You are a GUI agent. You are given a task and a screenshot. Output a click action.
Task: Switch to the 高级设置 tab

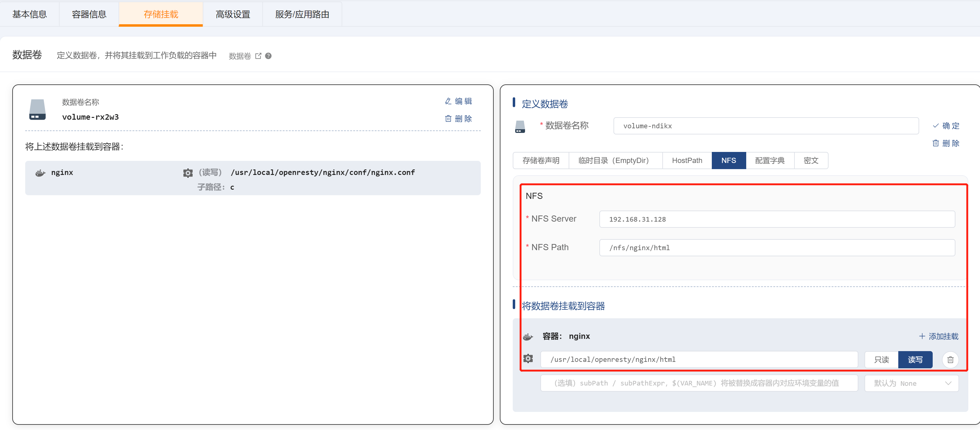tap(233, 14)
